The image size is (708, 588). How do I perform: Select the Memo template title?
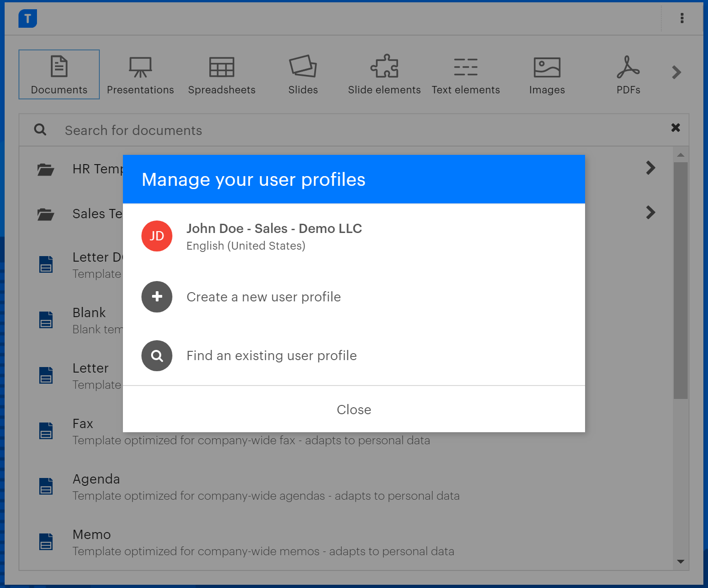[x=92, y=534]
